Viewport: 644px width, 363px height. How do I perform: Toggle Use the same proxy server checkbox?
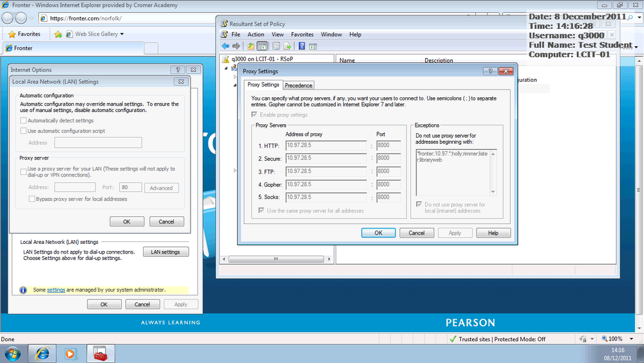pyautogui.click(x=261, y=210)
